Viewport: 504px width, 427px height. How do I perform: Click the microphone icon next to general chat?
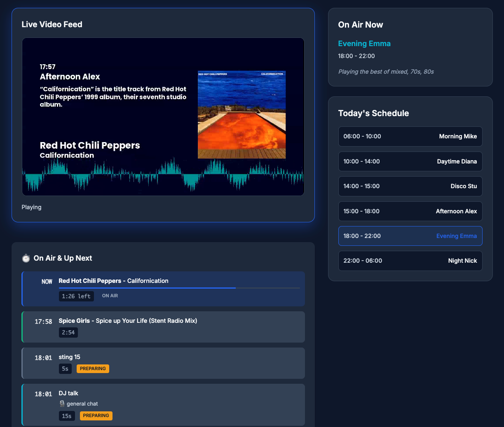62,404
